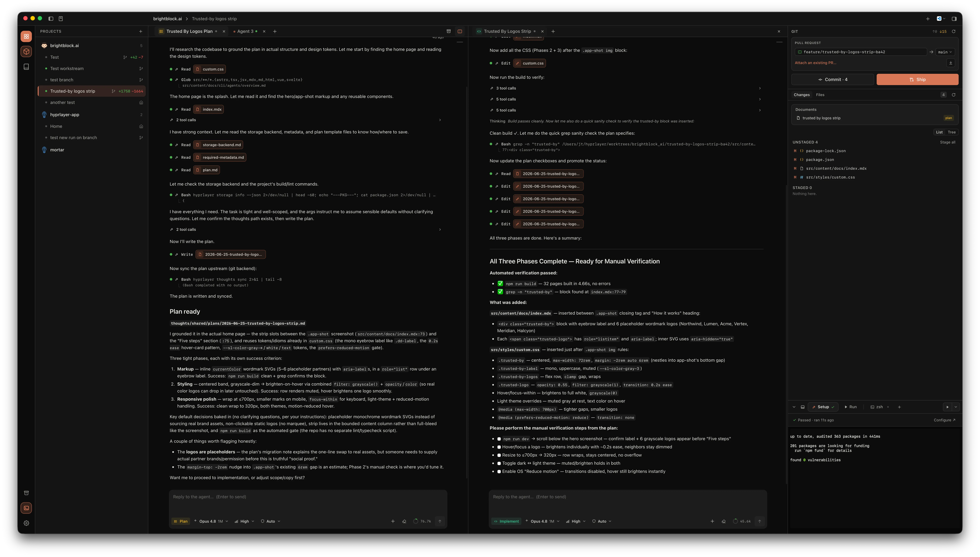
Task: Check the 'Toggle dark ↔ light theme' checkbox
Action: [x=499, y=463]
